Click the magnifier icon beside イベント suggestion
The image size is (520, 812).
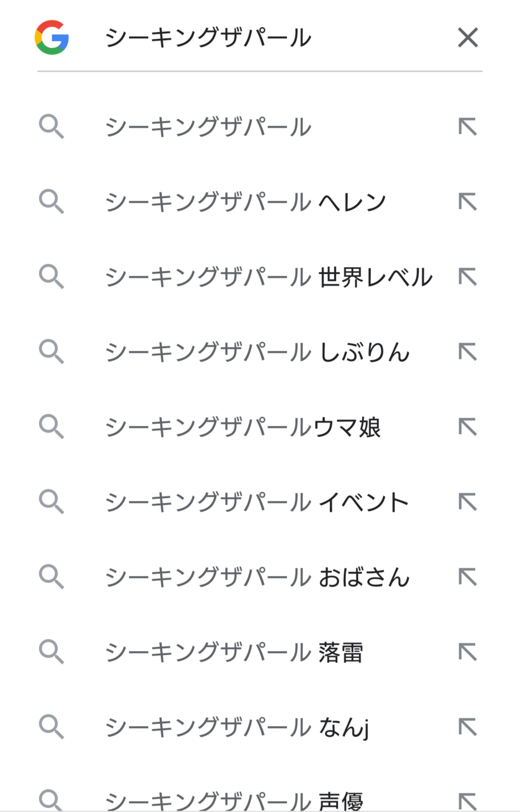click(51, 502)
